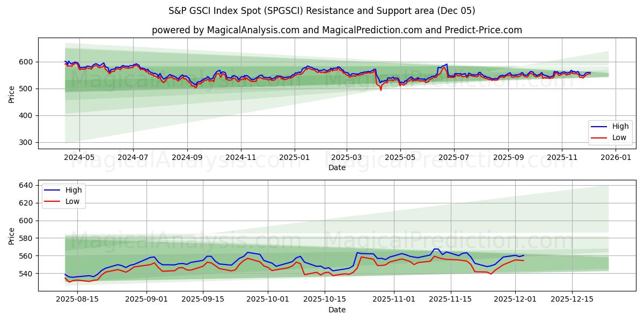Screen dimensions: 644x322
Task: Toggle the High entry in bottom chart legend
Action: 72,190
